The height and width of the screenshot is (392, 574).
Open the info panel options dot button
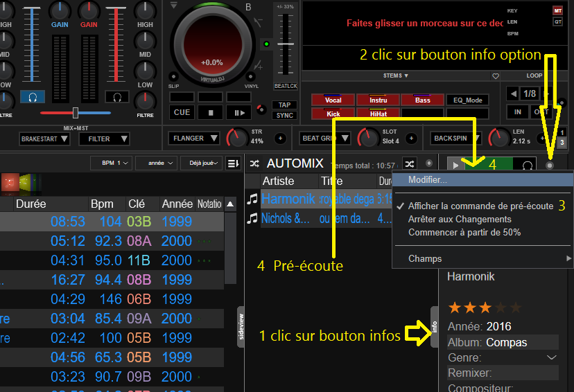coord(550,166)
